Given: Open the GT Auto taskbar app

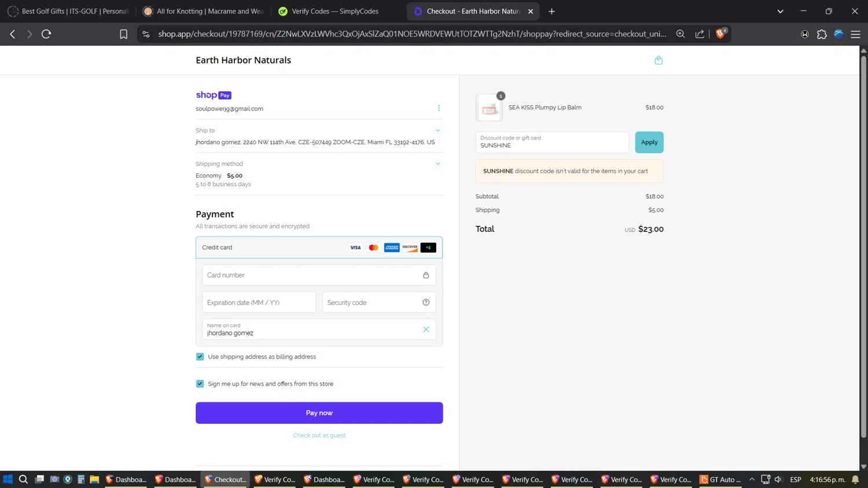Looking at the screenshot, I should coord(720,479).
